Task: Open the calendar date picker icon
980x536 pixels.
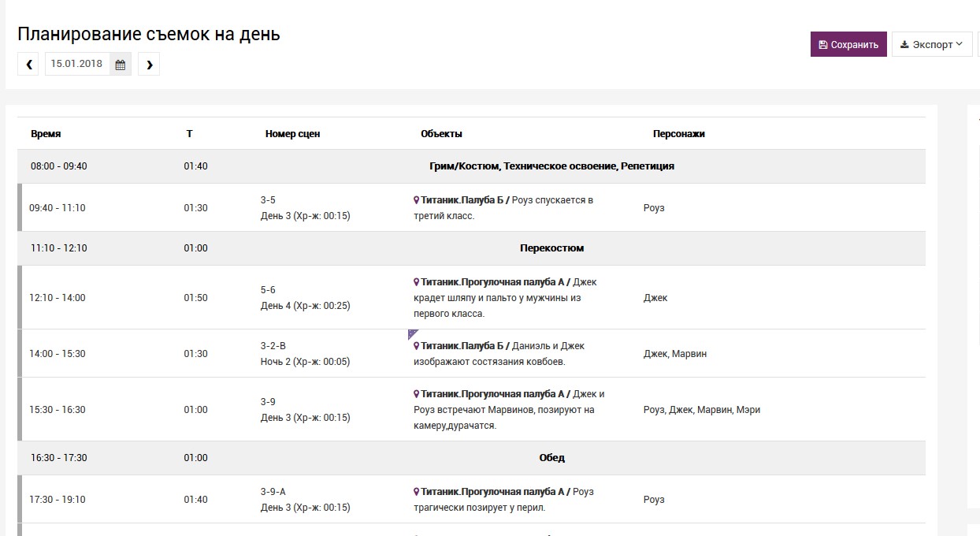Action: coord(121,65)
